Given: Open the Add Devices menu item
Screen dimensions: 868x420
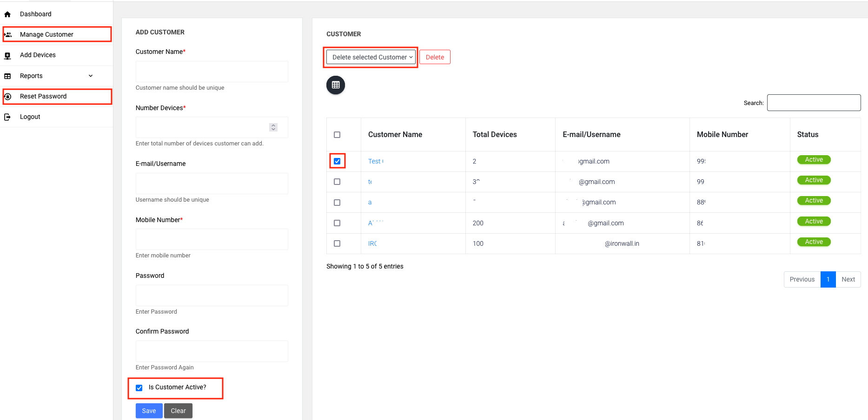Looking at the screenshot, I should (38, 55).
